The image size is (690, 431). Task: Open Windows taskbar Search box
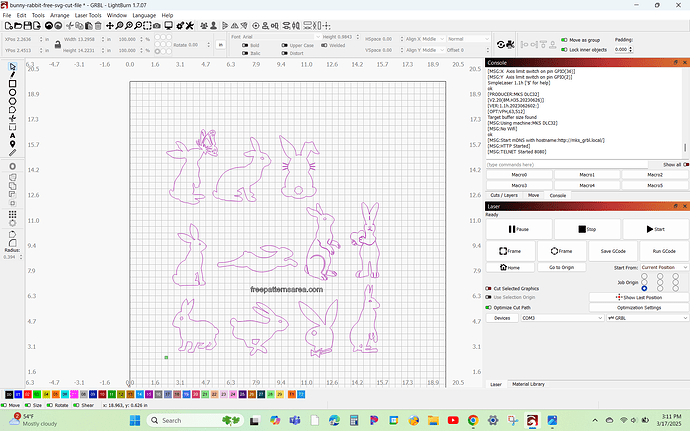(x=195, y=420)
